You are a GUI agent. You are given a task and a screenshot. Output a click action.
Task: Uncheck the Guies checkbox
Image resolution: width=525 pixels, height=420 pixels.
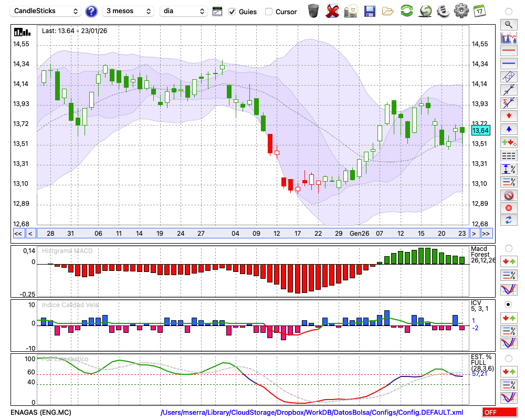coord(232,12)
